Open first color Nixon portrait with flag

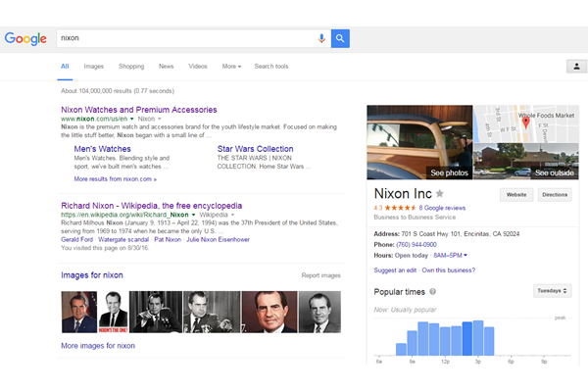(79, 312)
